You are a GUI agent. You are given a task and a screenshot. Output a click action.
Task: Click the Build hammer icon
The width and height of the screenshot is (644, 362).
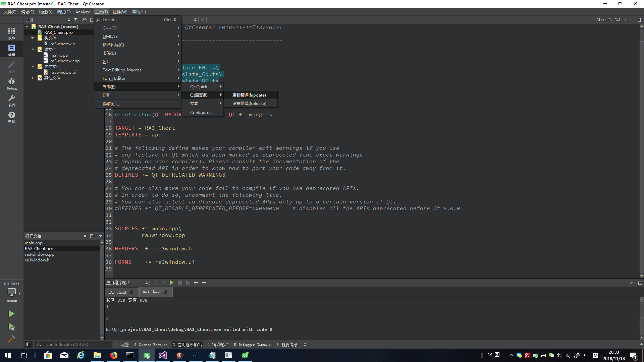tap(11, 339)
